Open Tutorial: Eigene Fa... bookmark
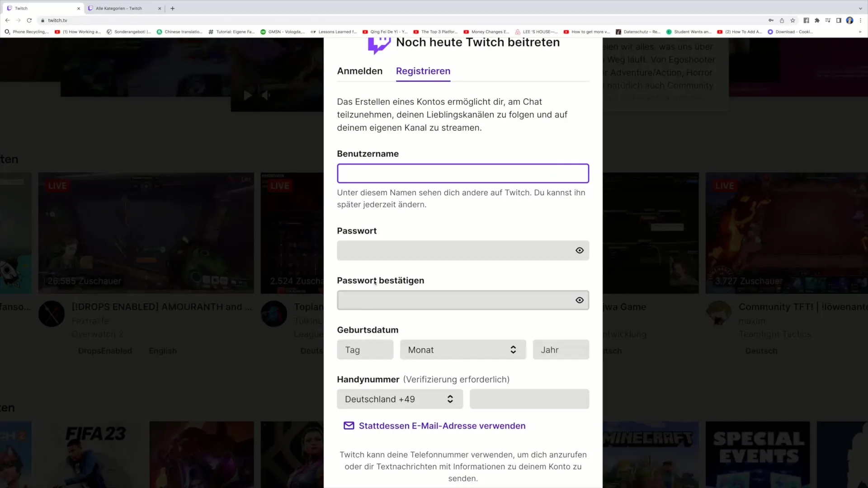Image resolution: width=868 pixels, height=488 pixels. pos(231,32)
